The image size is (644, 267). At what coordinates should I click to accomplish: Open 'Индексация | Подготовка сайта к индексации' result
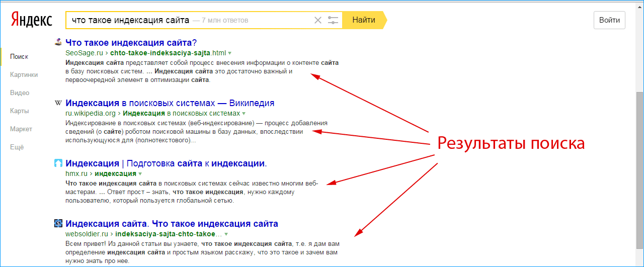(166, 163)
